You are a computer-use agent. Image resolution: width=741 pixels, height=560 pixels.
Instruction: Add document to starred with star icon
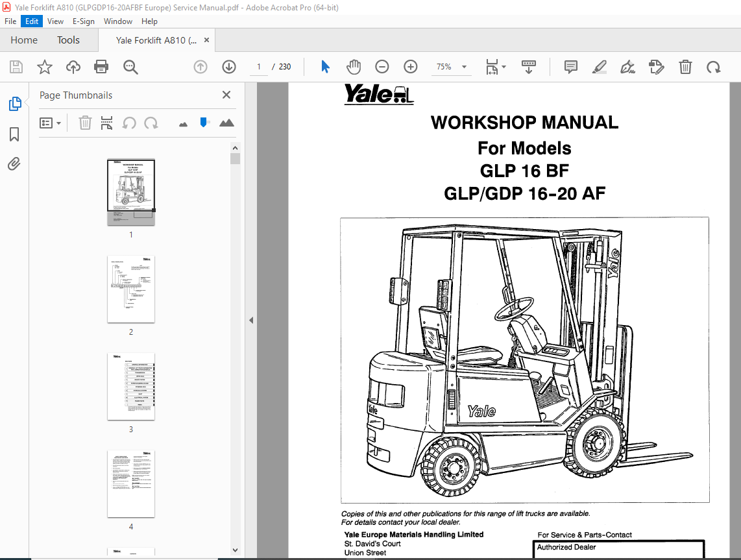pos(44,67)
